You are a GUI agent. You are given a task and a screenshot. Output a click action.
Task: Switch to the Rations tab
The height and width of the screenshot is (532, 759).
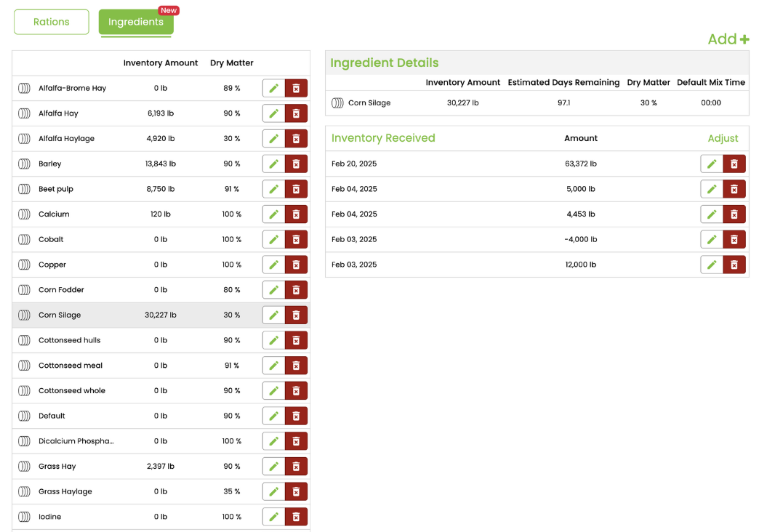click(x=51, y=22)
